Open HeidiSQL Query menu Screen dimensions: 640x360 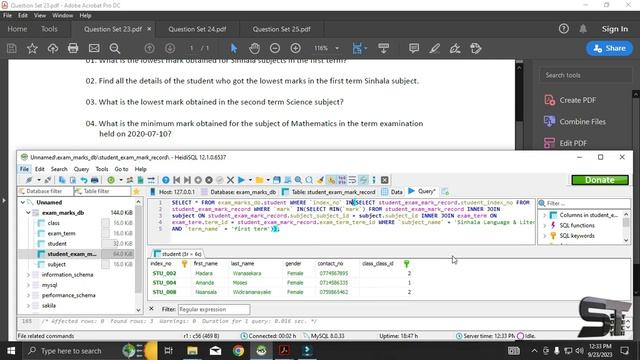(x=81, y=169)
